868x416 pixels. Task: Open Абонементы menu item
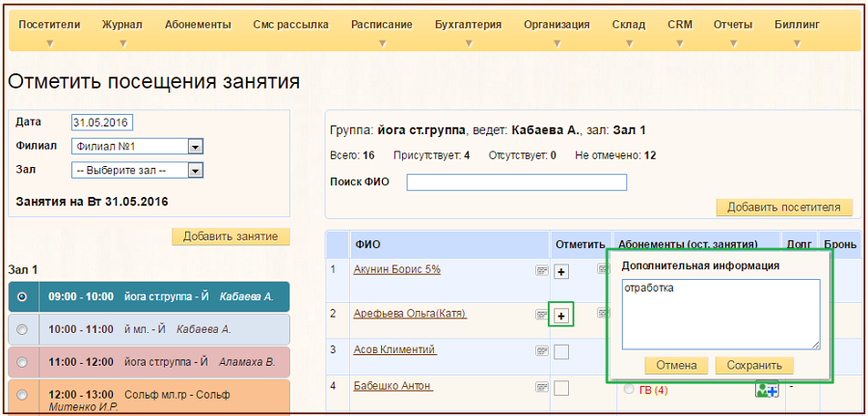point(198,24)
